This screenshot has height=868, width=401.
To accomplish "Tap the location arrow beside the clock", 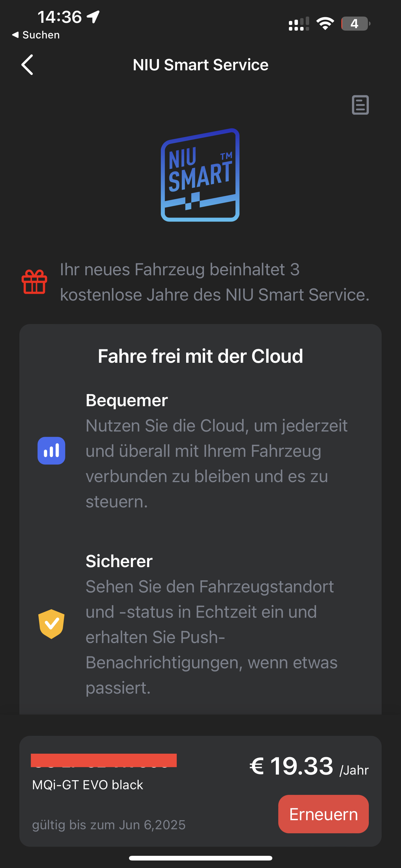I will (x=93, y=17).
